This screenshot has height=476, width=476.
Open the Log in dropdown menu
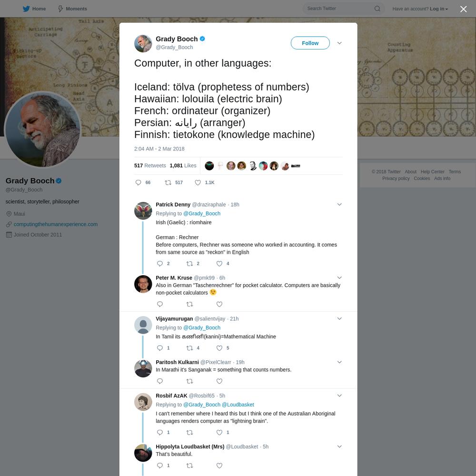click(439, 9)
